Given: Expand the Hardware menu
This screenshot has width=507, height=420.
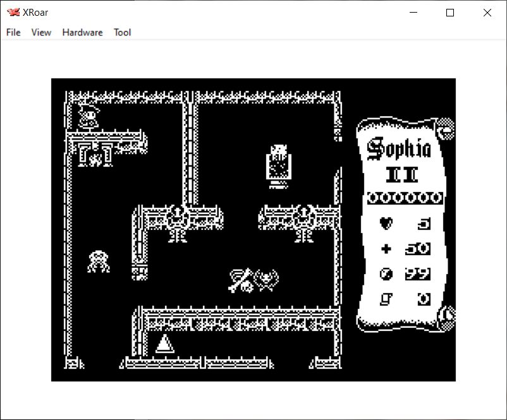Looking at the screenshot, I should [82, 32].
